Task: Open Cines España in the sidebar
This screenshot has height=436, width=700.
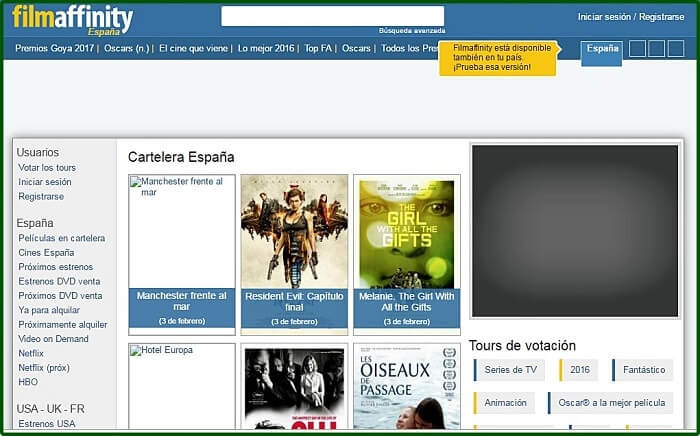Action: point(46,253)
